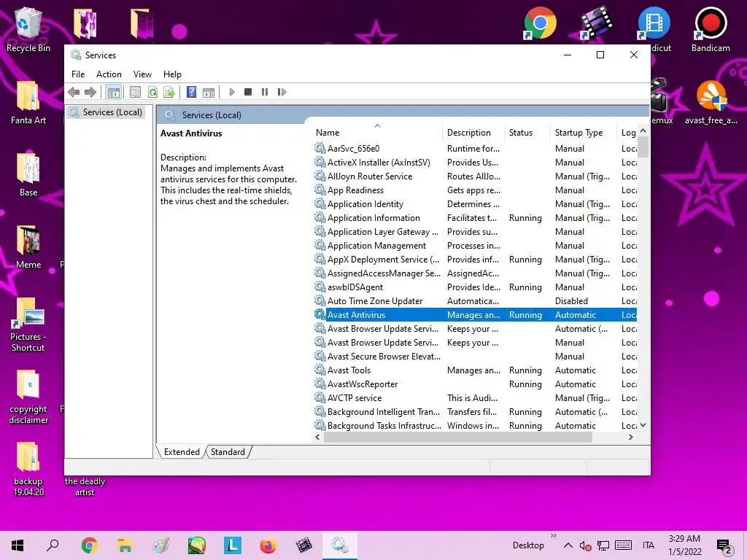
Task: Switch to the Standard tab
Action: tap(228, 452)
